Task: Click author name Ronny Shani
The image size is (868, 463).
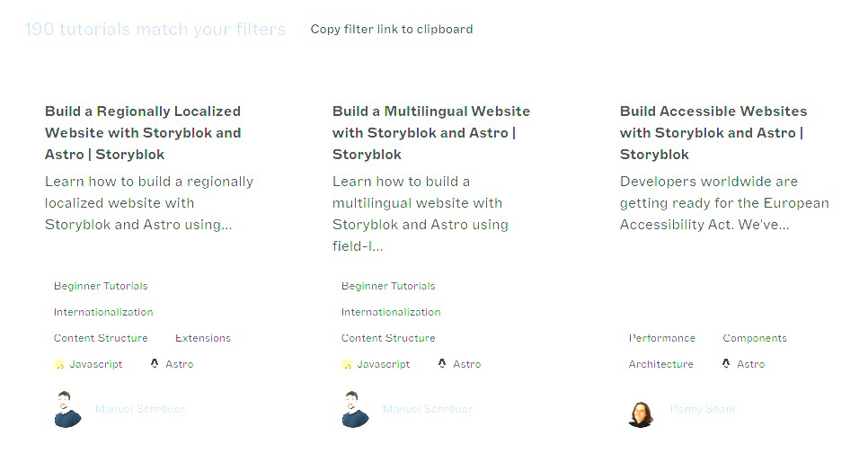Action: (703, 409)
